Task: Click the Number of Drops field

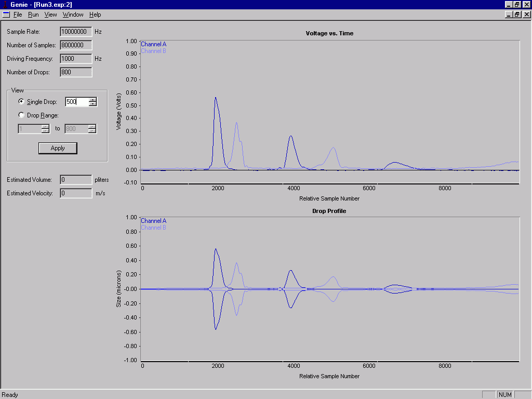Action: point(76,72)
